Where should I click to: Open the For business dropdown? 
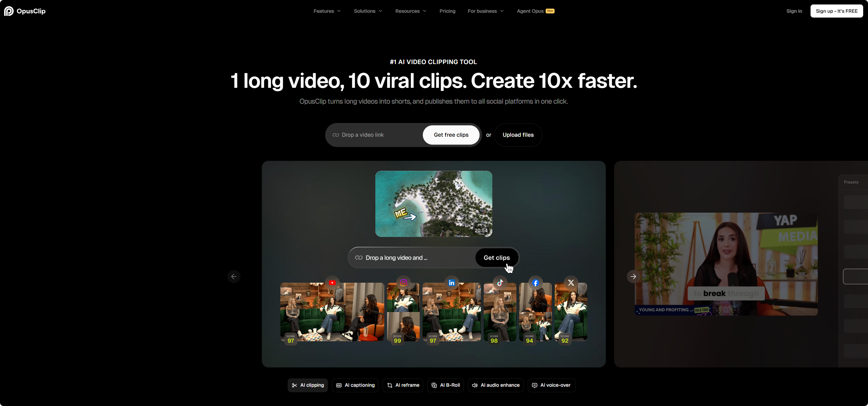tap(485, 11)
